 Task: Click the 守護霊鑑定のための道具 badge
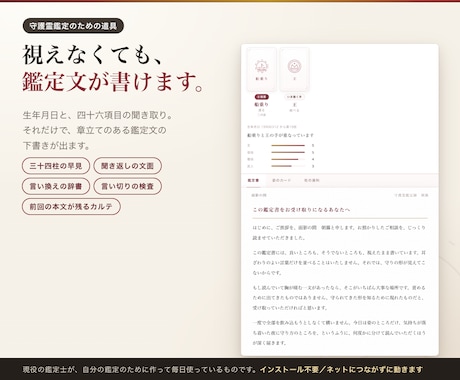[x=73, y=26]
